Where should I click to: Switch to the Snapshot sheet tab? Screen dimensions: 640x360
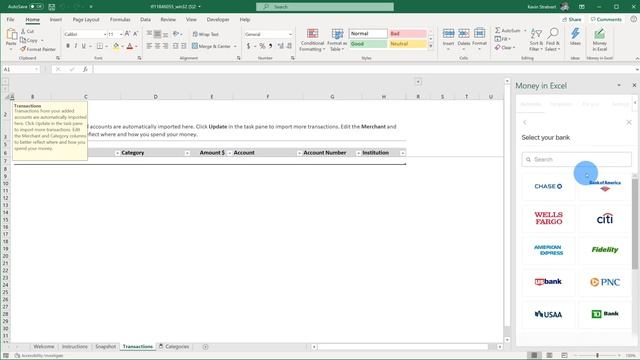105,347
